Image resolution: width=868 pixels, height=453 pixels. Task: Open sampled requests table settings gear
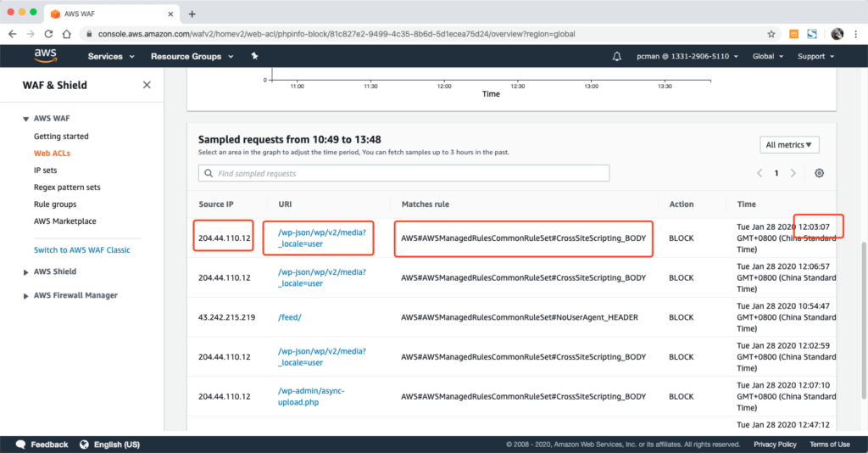[x=820, y=173]
